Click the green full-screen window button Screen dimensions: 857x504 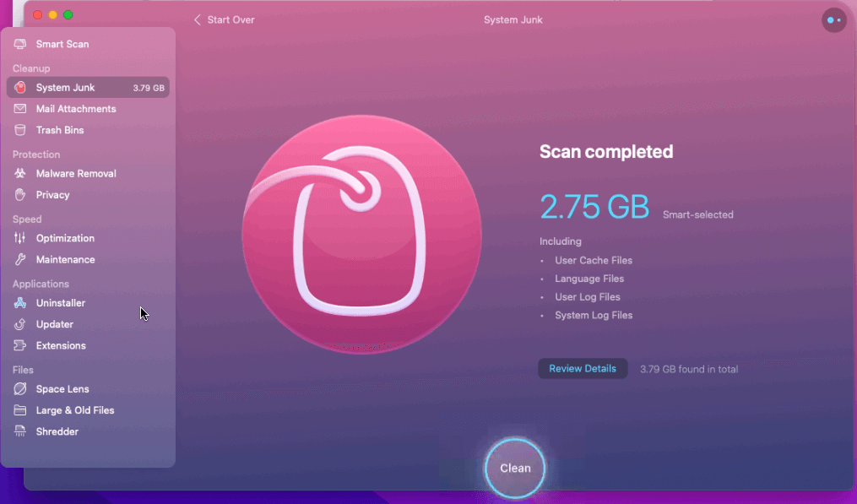point(68,14)
